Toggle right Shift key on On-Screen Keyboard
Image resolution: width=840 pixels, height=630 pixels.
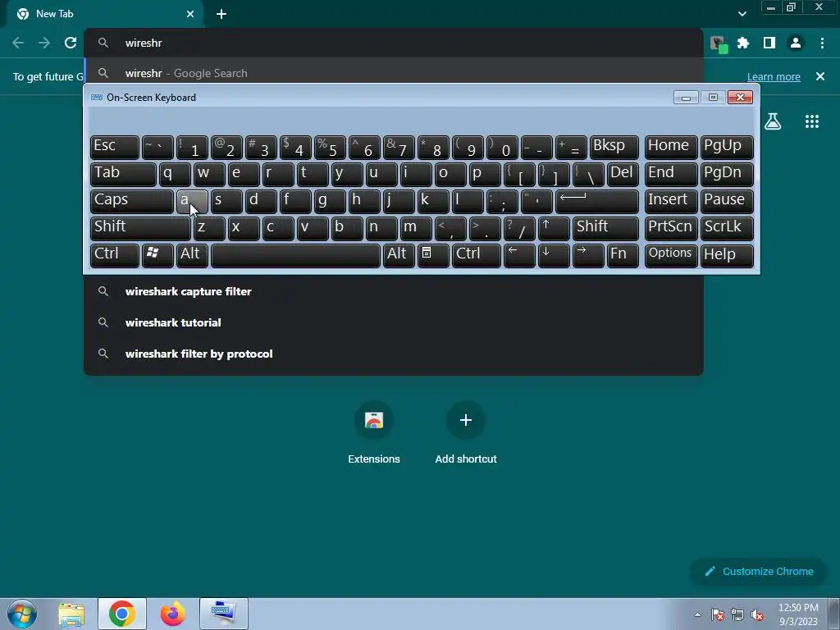(605, 228)
